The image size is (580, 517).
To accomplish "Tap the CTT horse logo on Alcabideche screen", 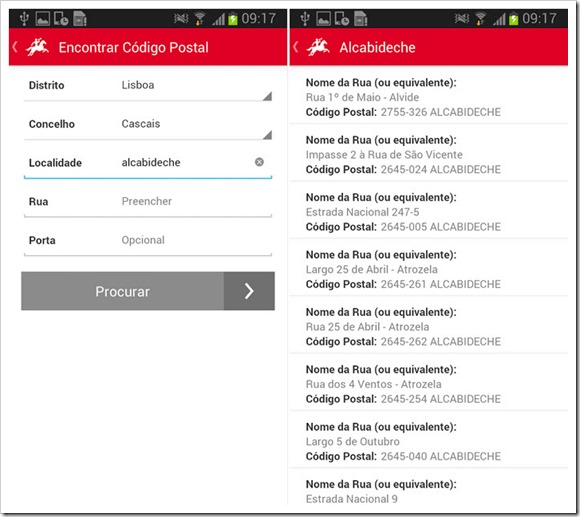I will [318, 47].
